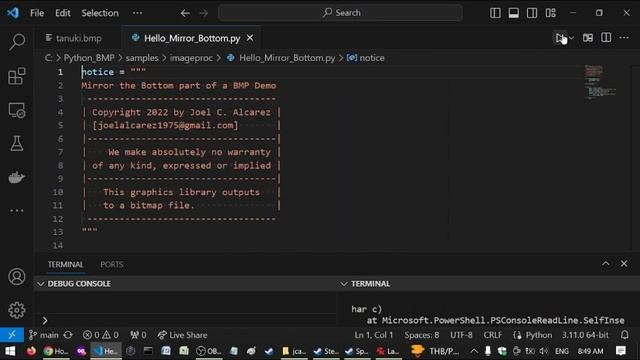Toggle the bottom panel visibility
Viewport: 640px width, 360px height.
click(513, 13)
